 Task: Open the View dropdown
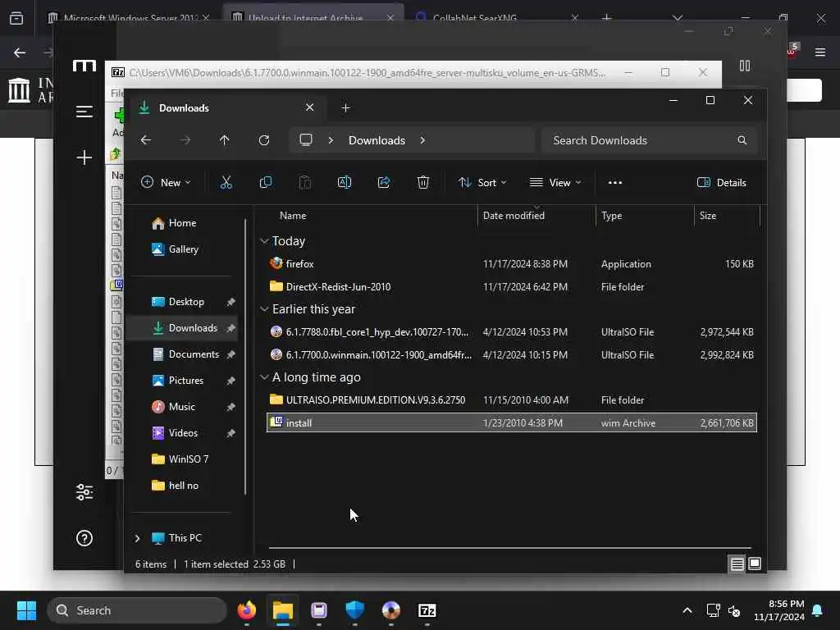coord(555,183)
